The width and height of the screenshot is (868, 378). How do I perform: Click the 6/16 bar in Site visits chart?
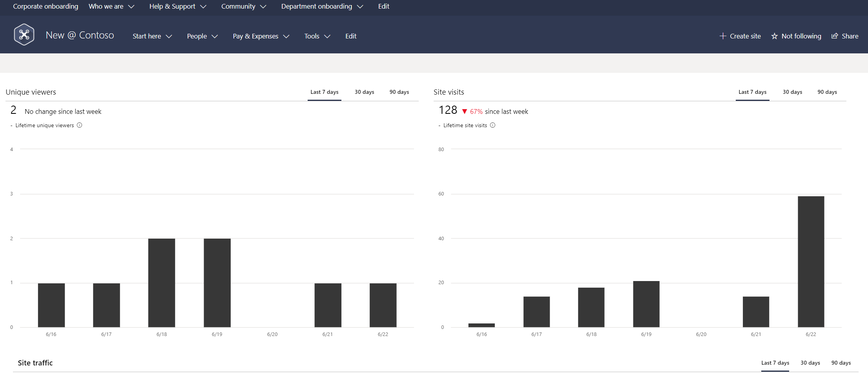(x=481, y=325)
